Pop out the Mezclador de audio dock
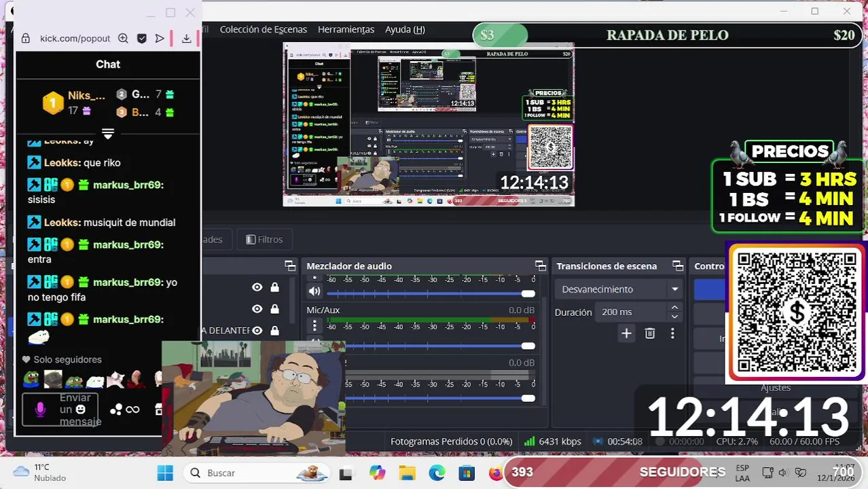The image size is (868, 489). coord(540,266)
